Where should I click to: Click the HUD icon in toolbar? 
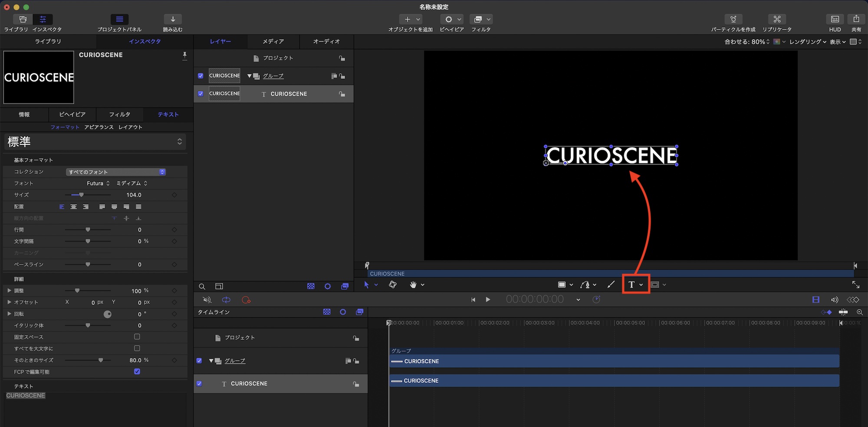pos(835,20)
